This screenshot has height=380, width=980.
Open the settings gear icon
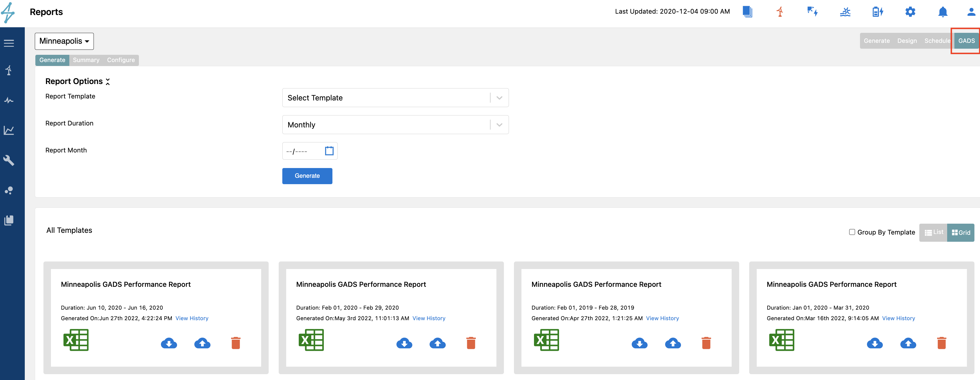point(910,12)
